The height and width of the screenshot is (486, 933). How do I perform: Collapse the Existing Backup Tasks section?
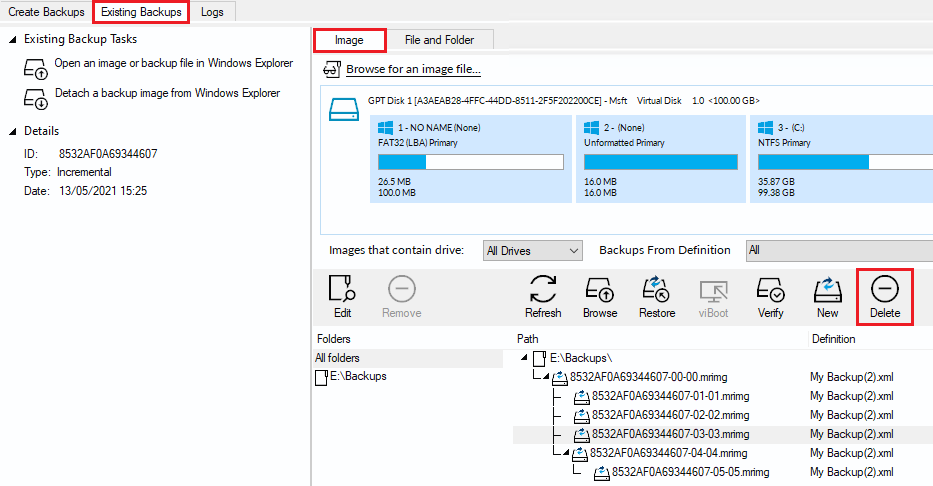tap(13, 40)
